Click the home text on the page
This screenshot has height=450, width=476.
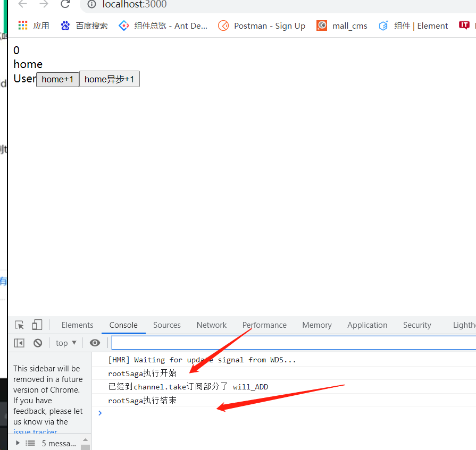28,64
